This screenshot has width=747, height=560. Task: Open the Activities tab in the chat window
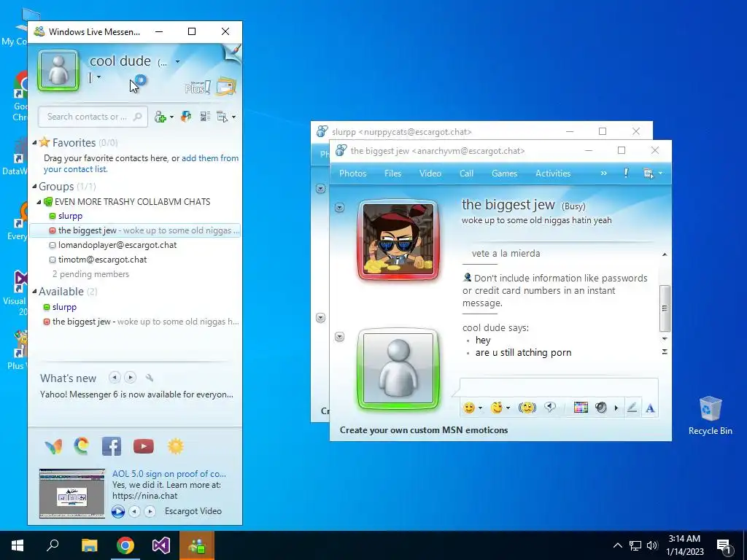click(553, 174)
